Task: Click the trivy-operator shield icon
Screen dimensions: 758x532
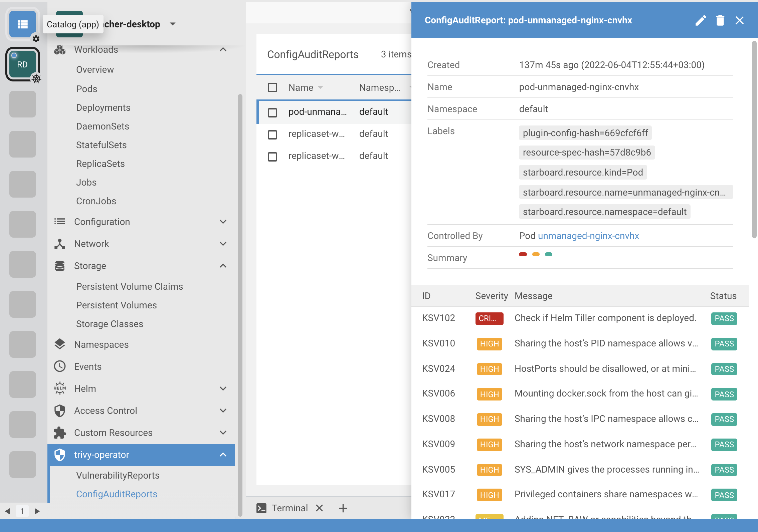Action: click(x=60, y=455)
